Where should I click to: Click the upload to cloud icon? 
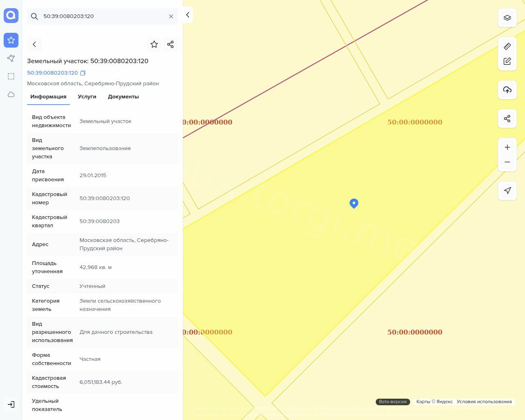(x=507, y=90)
